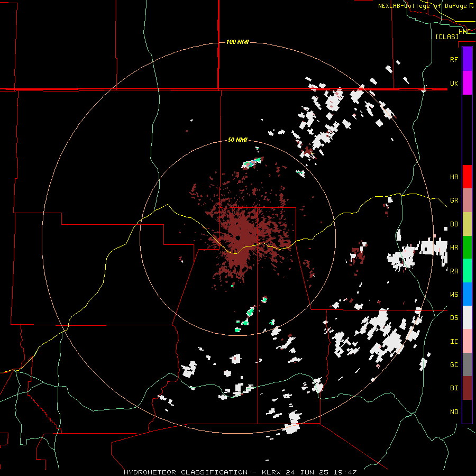476x476 pixels.
Task: Click the WS legend label
Action: pyautogui.click(x=454, y=295)
